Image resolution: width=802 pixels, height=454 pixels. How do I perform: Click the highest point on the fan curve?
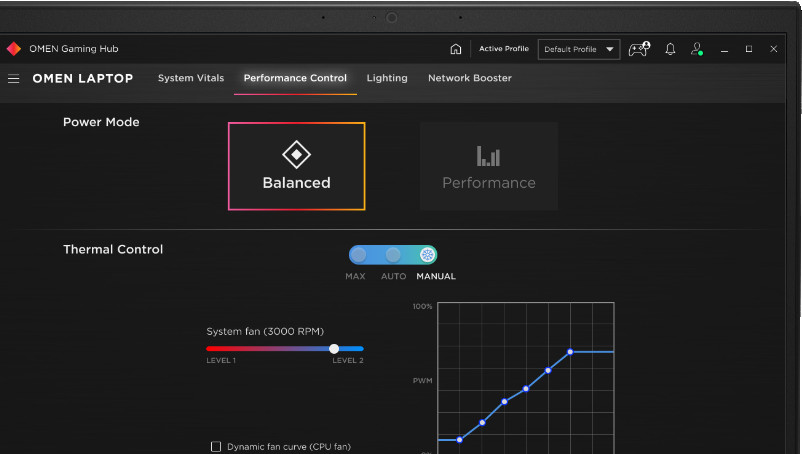point(570,352)
